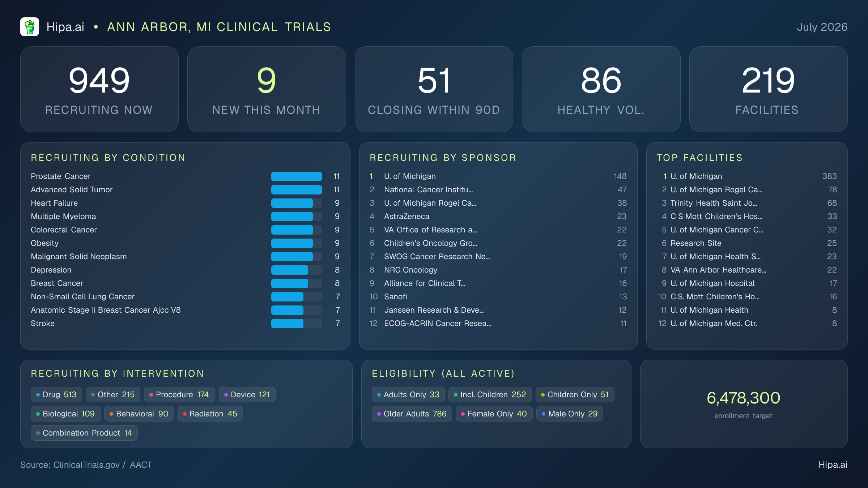This screenshot has width=868, height=488.
Task: Click the Radiation 45 chip
Action: coord(210,414)
